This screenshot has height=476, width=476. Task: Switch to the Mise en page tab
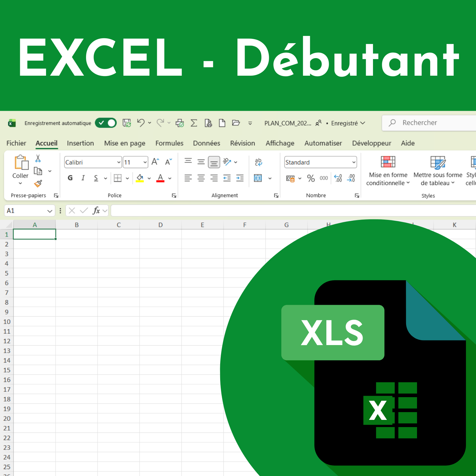coord(125,143)
